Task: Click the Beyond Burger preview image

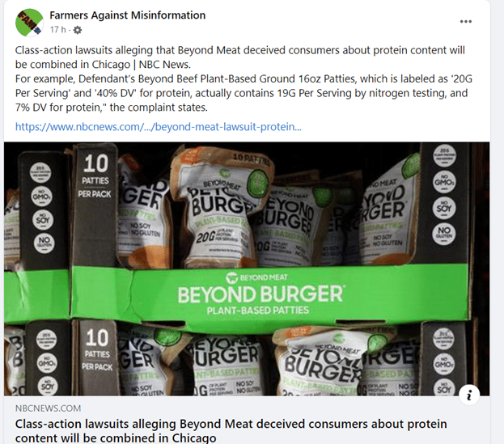Action: 247,269
